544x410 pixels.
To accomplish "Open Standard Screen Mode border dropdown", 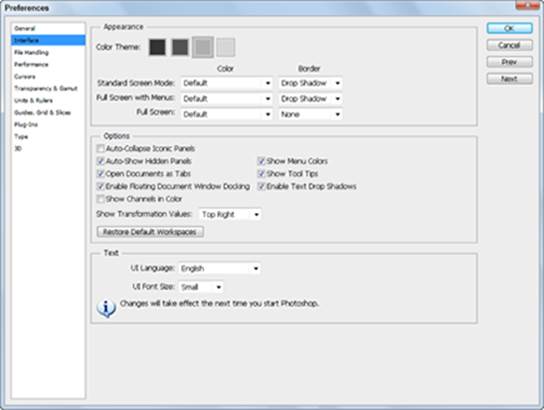I will point(311,83).
